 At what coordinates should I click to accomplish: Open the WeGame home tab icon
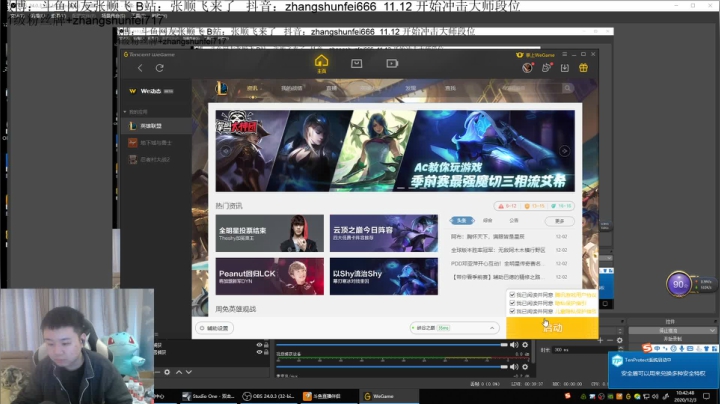[x=321, y=64]
